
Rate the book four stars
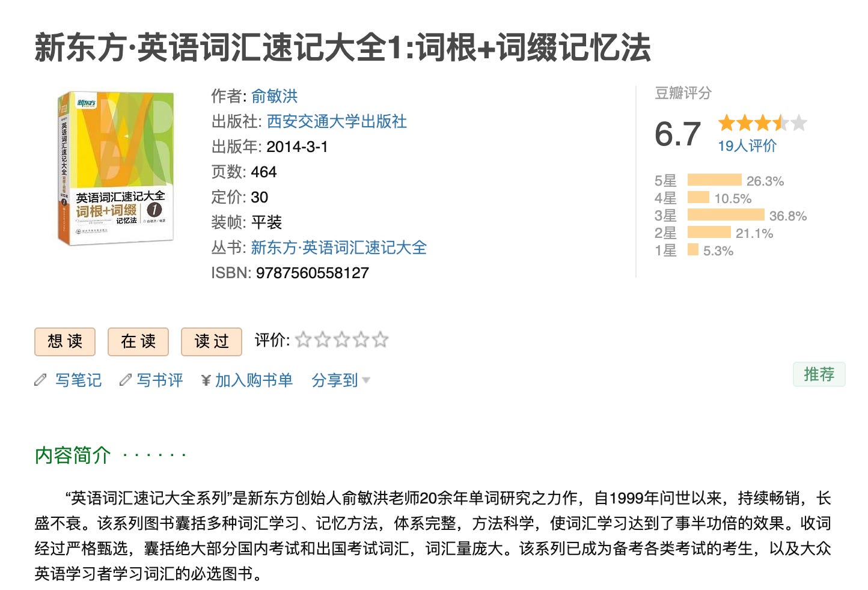(361, 340)
